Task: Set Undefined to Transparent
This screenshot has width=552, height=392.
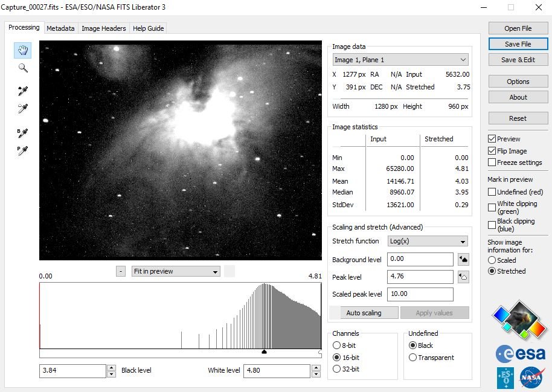Action: pos(412,358)
